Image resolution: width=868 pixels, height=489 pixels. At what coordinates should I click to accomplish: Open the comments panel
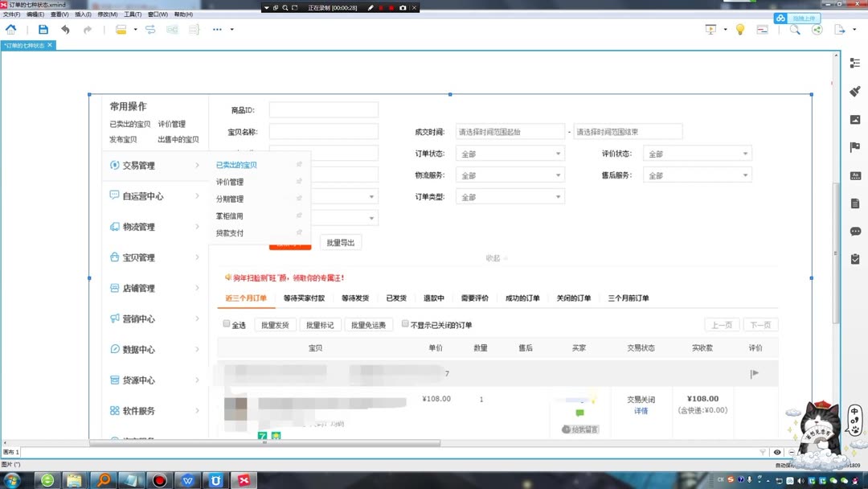pyautogui.click(x=854, y=231)
